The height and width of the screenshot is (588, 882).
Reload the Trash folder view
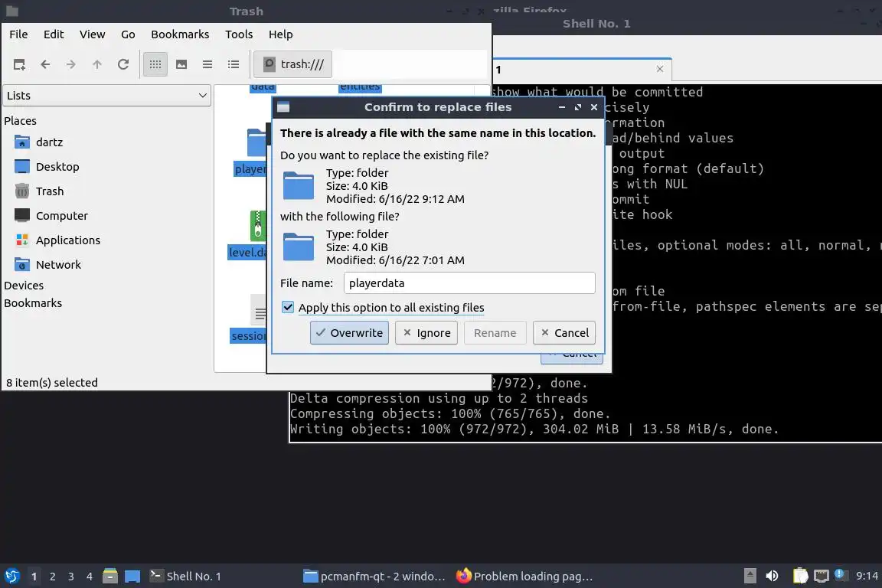coord(123,64)
